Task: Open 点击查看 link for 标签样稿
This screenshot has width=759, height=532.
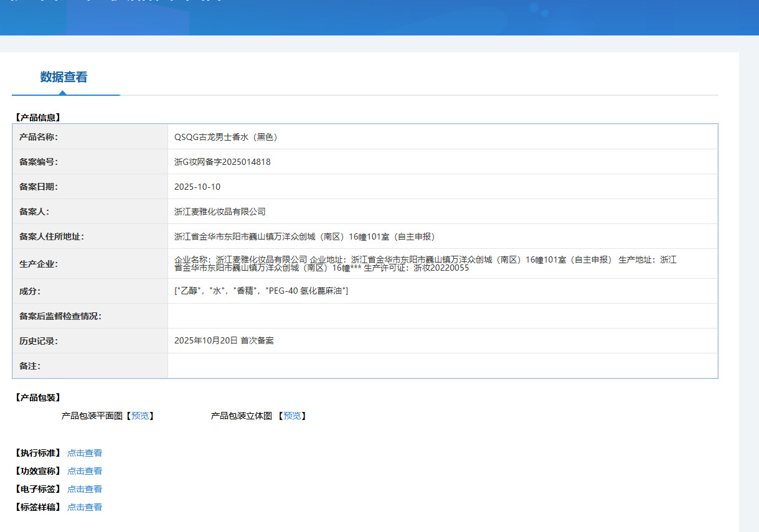Action: tap(85, 507)
